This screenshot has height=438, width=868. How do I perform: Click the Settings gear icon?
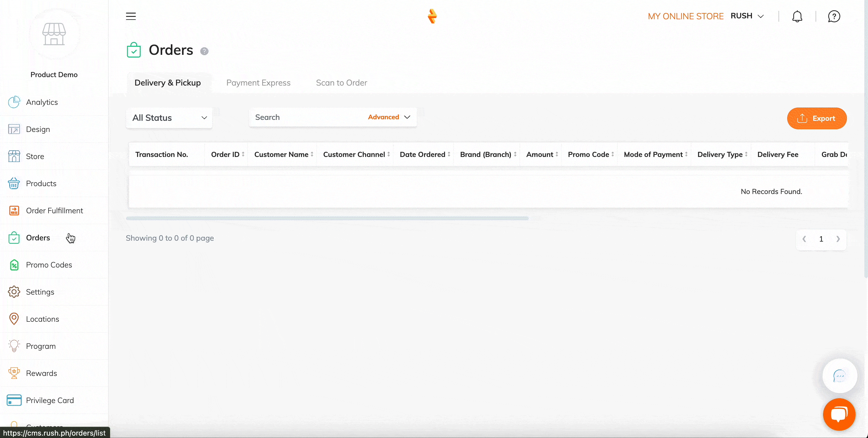click(x=14, y=292)
